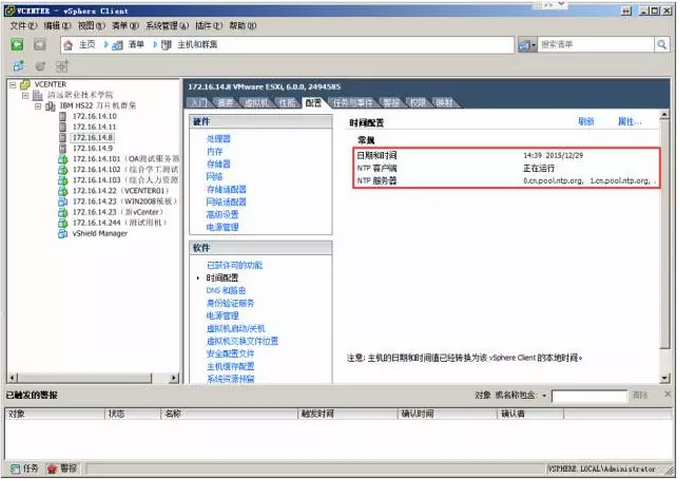
Task: Open the 插件 menu
Action: coord(209,26)
